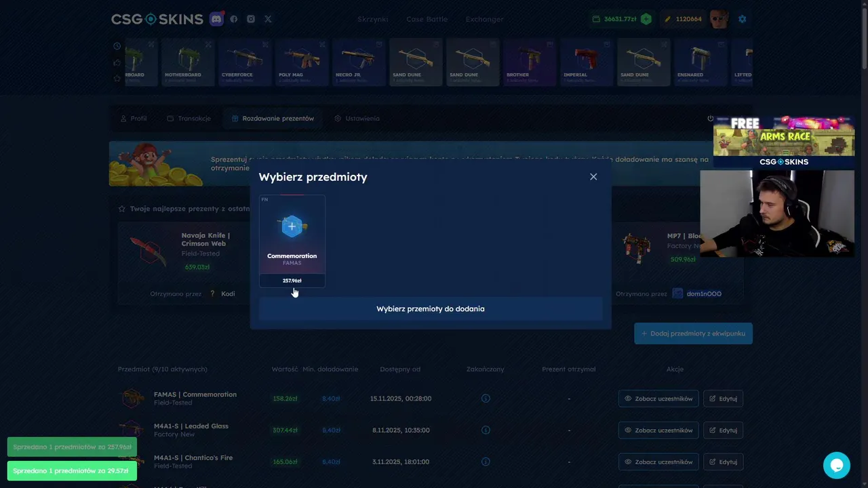Select the Commemoration FAMAS item card
Image resolution: width=868 pixels, height=488 pixels.
tap(292, 241)
